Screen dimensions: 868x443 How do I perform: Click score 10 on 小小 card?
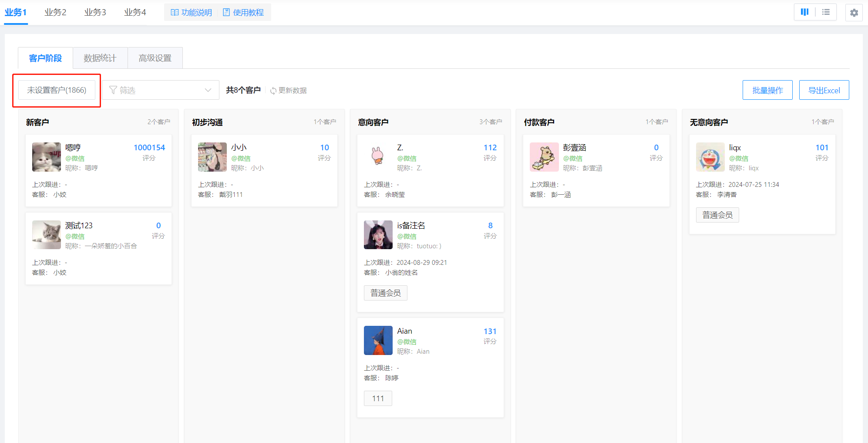coord(325,148)
